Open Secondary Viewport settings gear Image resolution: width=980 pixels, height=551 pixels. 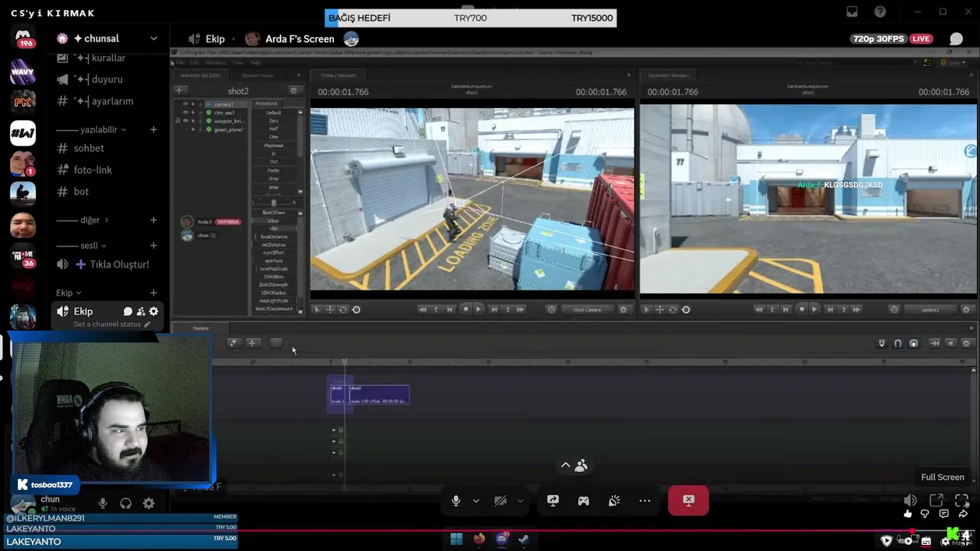tap(965, 309)
